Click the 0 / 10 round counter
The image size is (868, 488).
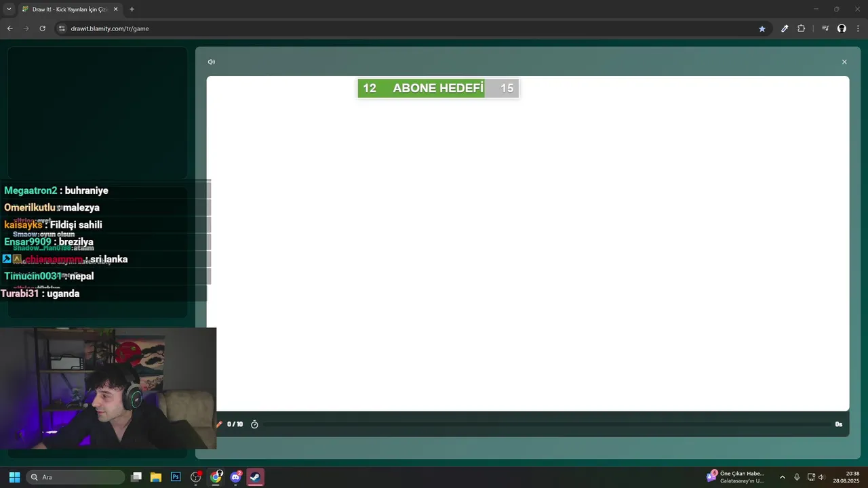(x=235, y=424)
